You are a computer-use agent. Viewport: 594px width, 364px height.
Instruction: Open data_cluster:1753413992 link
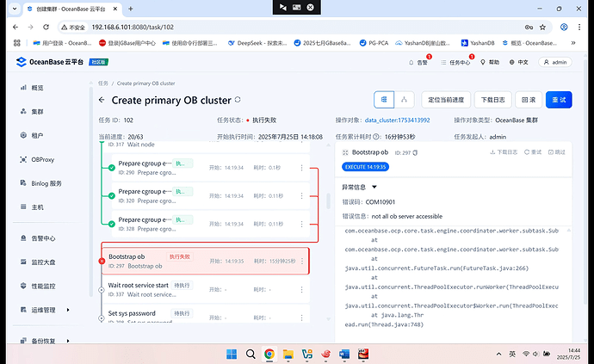point(398,120)
